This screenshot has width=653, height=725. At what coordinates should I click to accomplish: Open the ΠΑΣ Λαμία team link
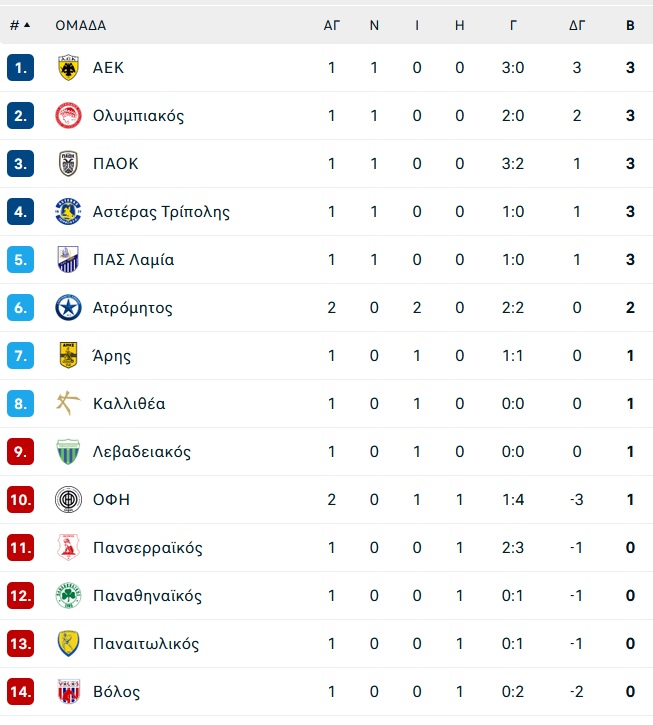[x=133, y=260]
